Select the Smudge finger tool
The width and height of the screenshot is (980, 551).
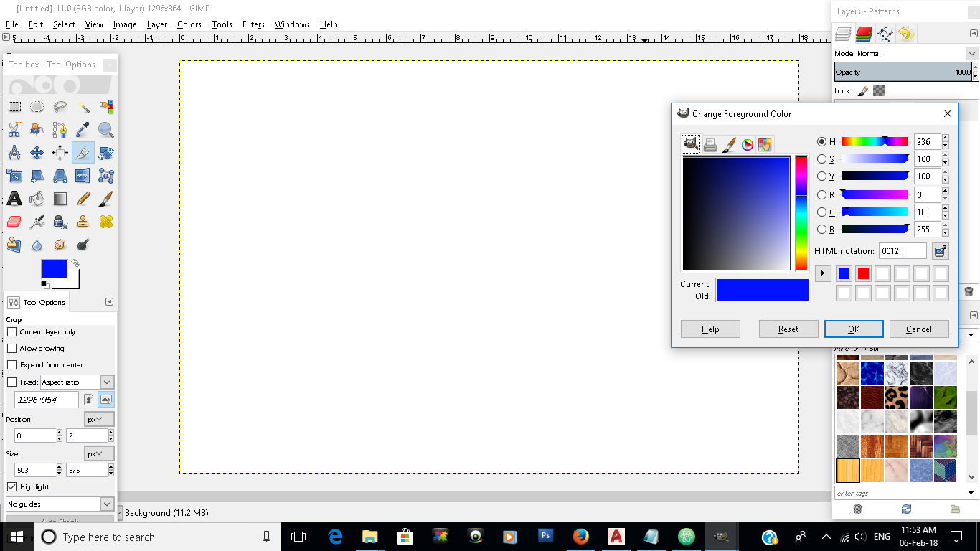coord(60,245)
